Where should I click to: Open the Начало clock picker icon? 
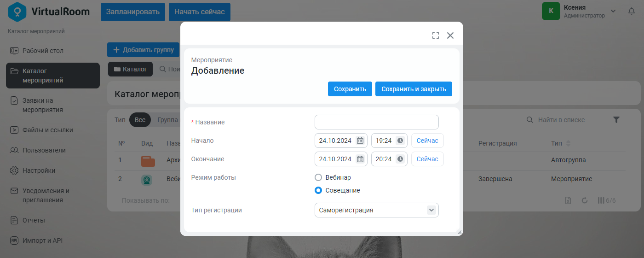coord(400,141)
